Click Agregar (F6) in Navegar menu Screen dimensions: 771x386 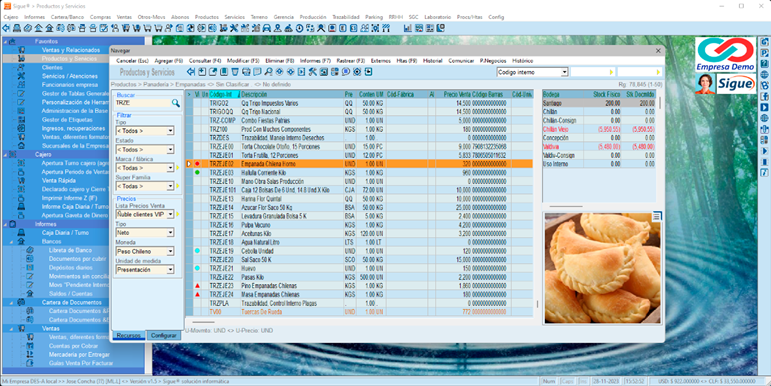[x=169, y=61]
